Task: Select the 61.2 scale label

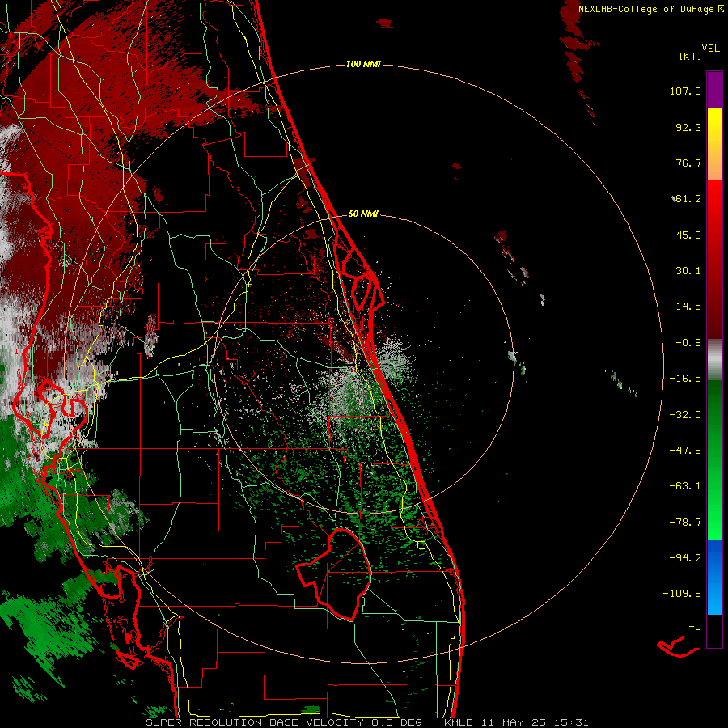Action: pos(688,199)
